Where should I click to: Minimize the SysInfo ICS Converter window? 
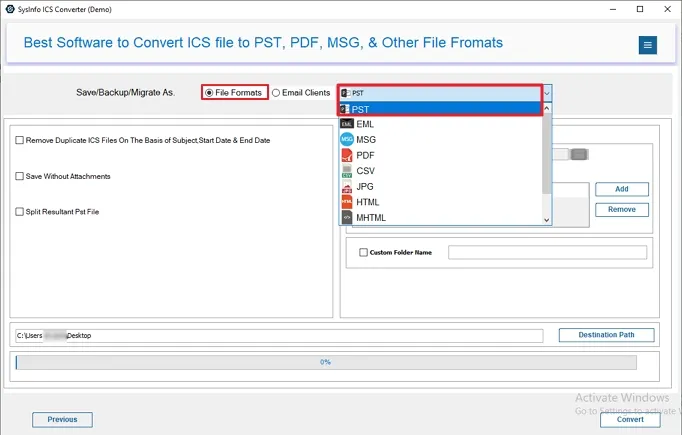[613, 9]
